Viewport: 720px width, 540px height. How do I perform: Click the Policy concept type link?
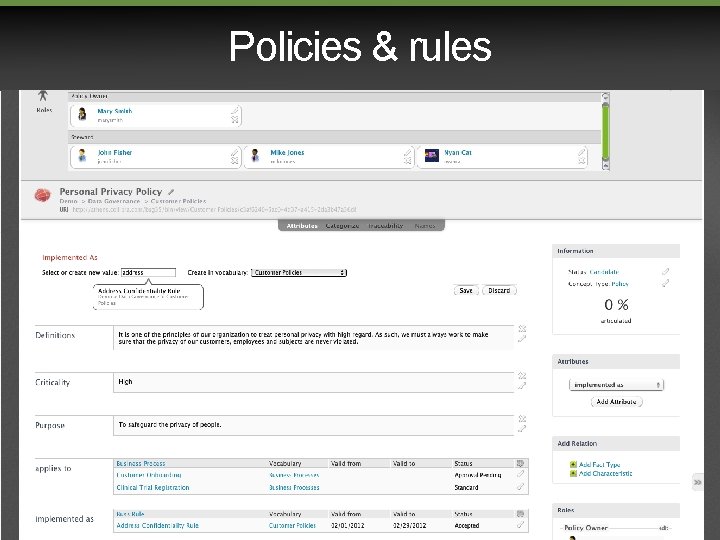coord(620,284)
